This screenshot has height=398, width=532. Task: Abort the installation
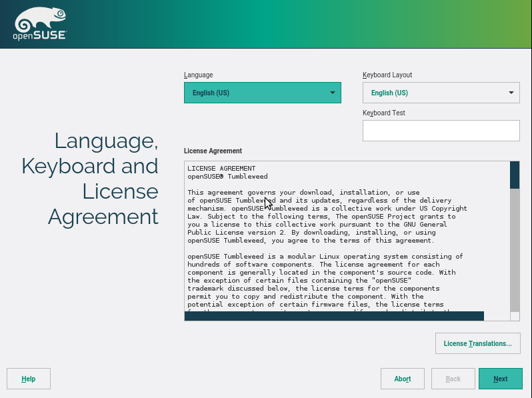[403, 379]
